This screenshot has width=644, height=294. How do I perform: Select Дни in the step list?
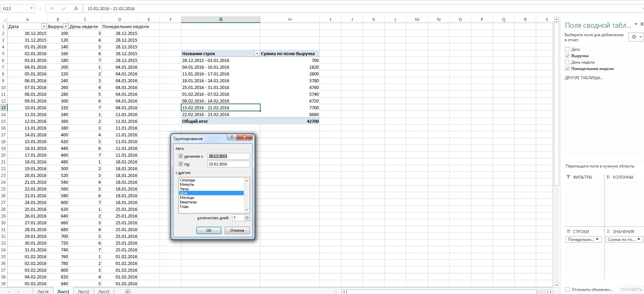pos(211,193)
